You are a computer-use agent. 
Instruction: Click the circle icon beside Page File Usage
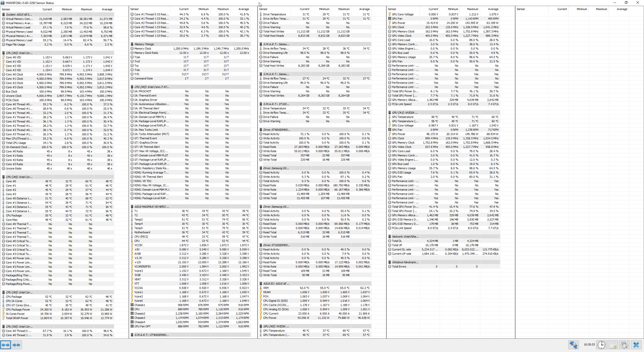[x=4, y=45]
